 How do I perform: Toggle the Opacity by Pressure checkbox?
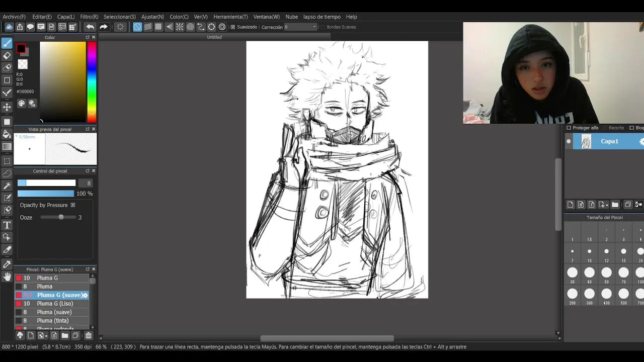click(73, 205)
